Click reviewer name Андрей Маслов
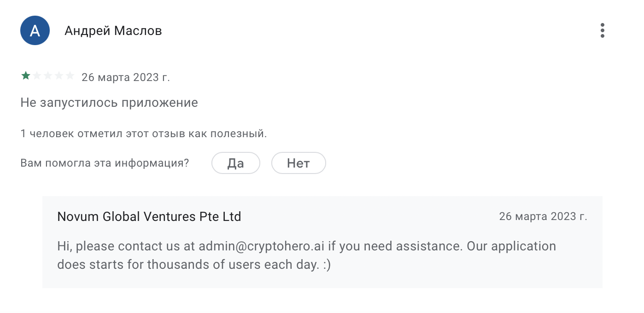The height and width of the screenshot is (313, 644). tap(113, 31)
